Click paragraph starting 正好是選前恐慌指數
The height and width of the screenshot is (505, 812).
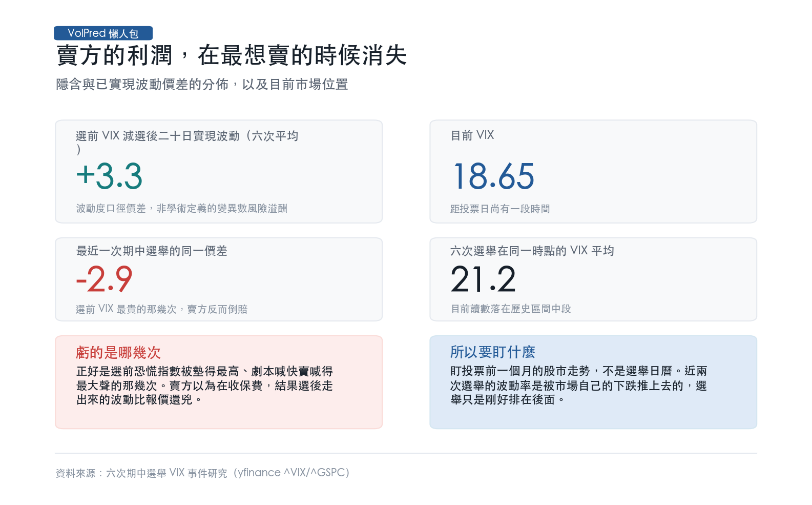point(204,385)
